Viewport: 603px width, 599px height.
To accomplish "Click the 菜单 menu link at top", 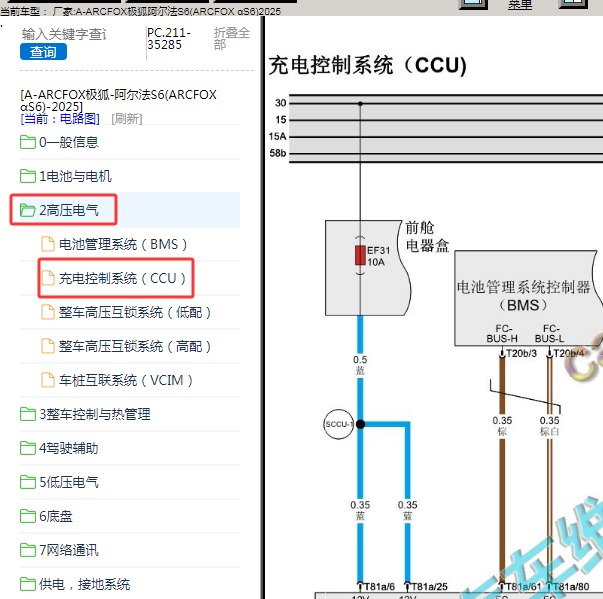I will pyautogui.click(x=520, y=5).
